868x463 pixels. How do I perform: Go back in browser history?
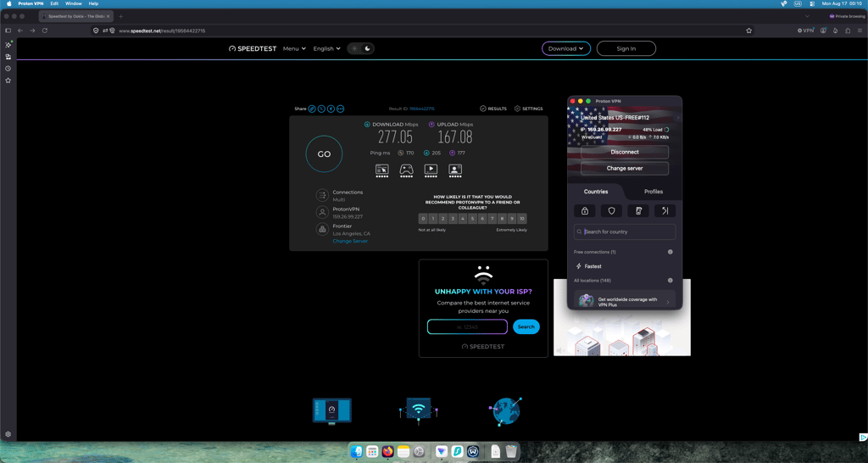click(x=20, y=31)
